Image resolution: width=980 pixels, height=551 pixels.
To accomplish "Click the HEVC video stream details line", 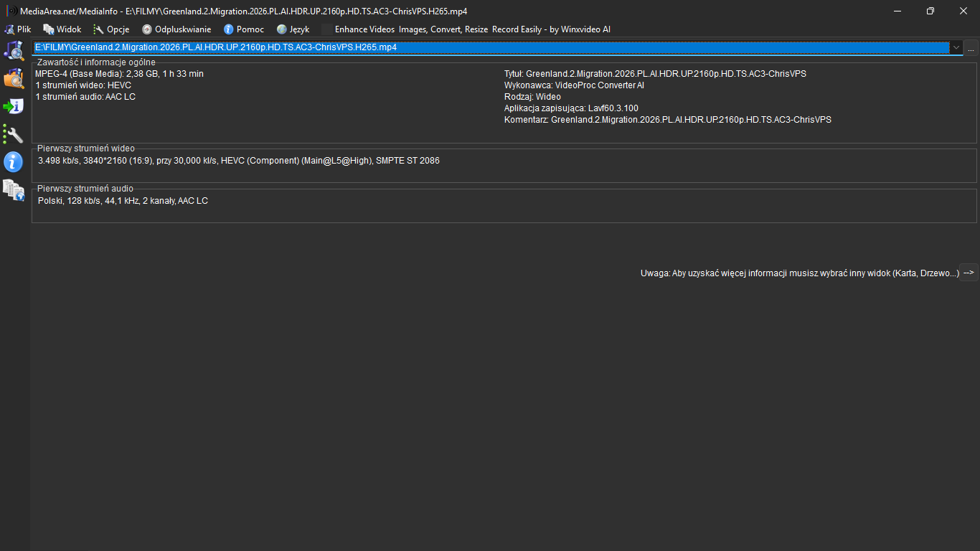I will (239, 161).
